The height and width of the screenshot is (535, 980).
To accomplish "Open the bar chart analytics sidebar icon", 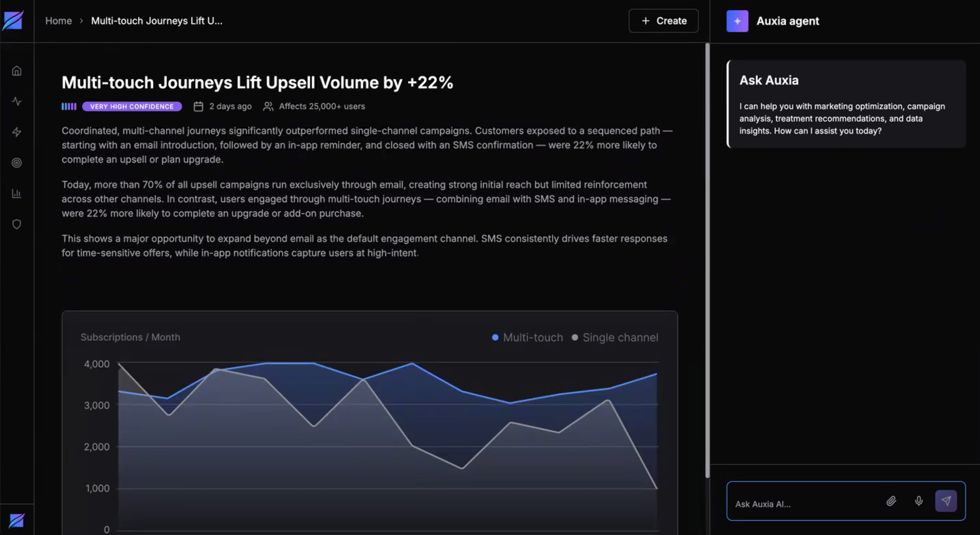I will [16, 193].
